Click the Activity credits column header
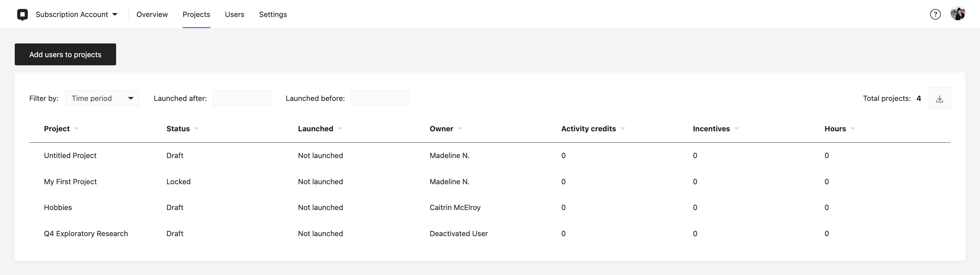 588,129
